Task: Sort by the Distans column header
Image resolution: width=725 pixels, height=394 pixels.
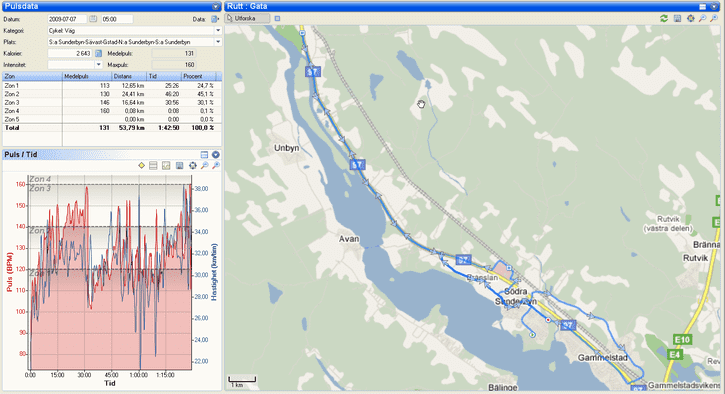Action: [129, 76]
